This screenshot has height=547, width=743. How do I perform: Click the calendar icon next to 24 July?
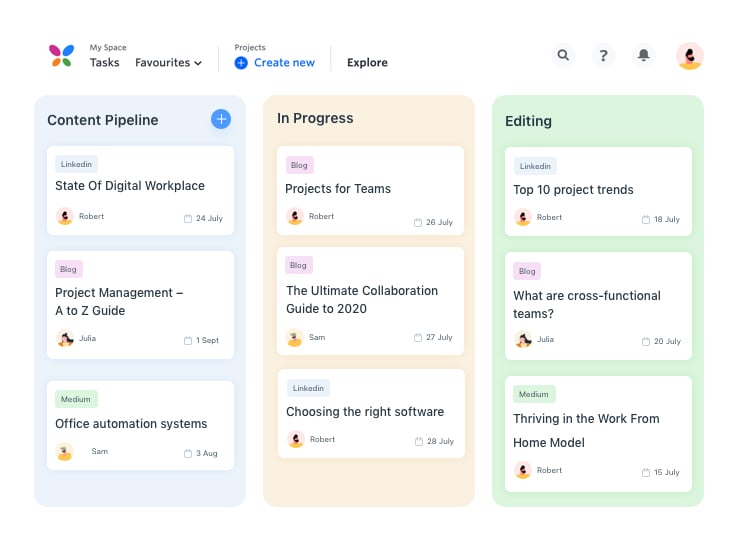tap(188, 219)
